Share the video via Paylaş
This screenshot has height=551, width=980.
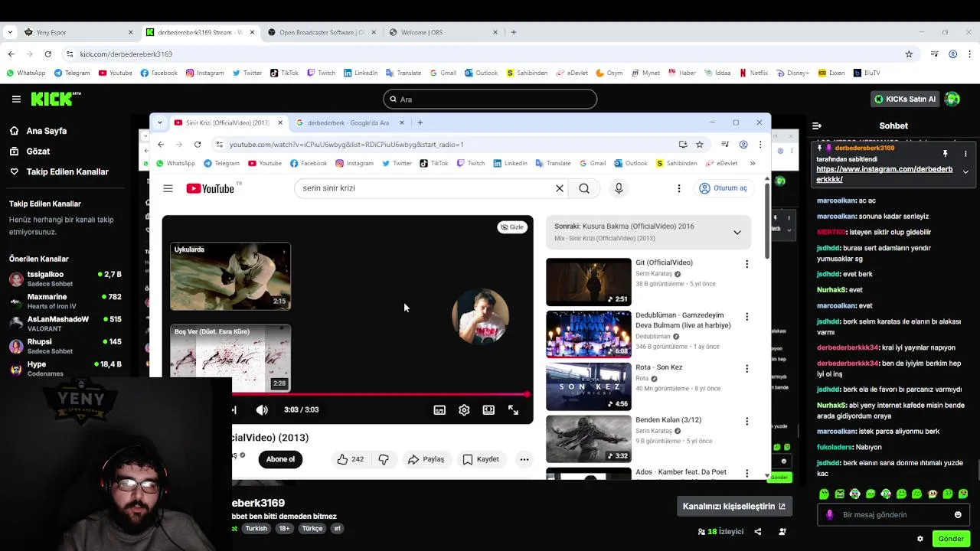pyautogui.click(x=426, y=459)
